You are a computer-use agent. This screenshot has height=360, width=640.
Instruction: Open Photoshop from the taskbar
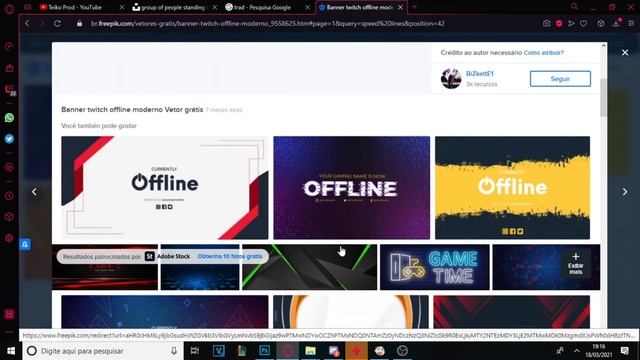(x=264, y=351)
